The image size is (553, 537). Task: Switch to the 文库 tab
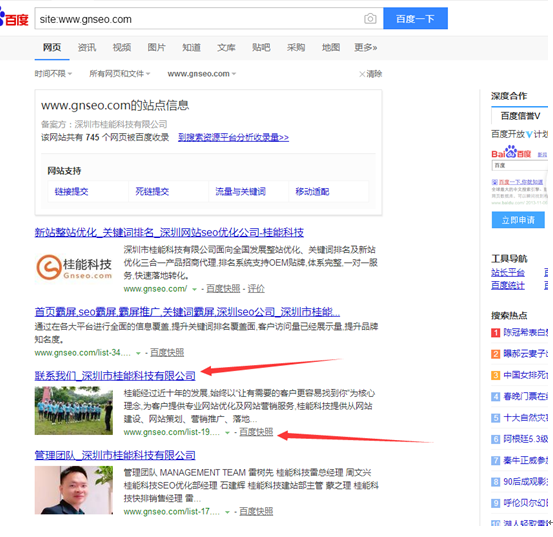pos(226,47)
